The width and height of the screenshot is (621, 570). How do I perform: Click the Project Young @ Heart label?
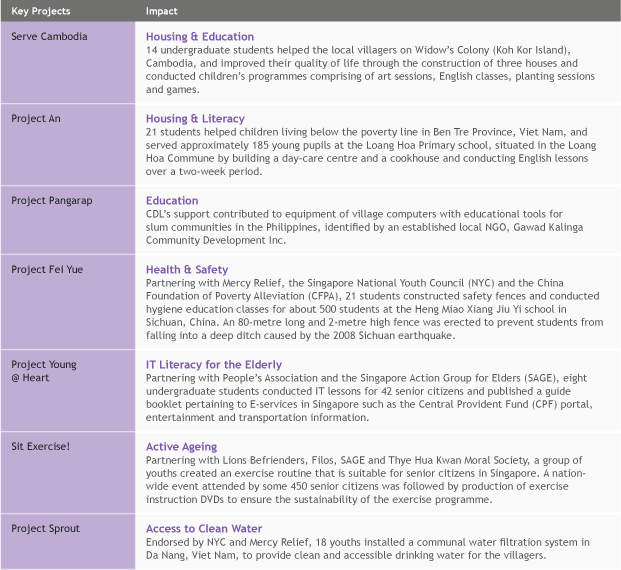[44, 371]
